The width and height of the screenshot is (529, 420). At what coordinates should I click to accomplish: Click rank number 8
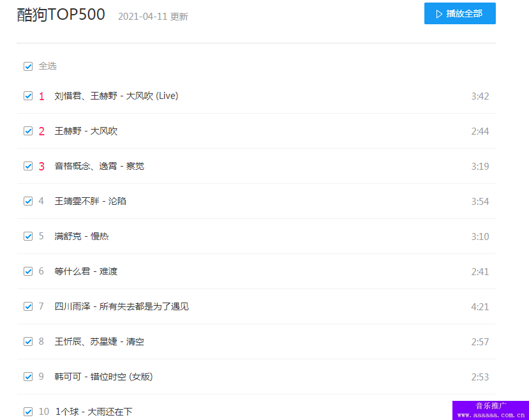tap(41, 341)
